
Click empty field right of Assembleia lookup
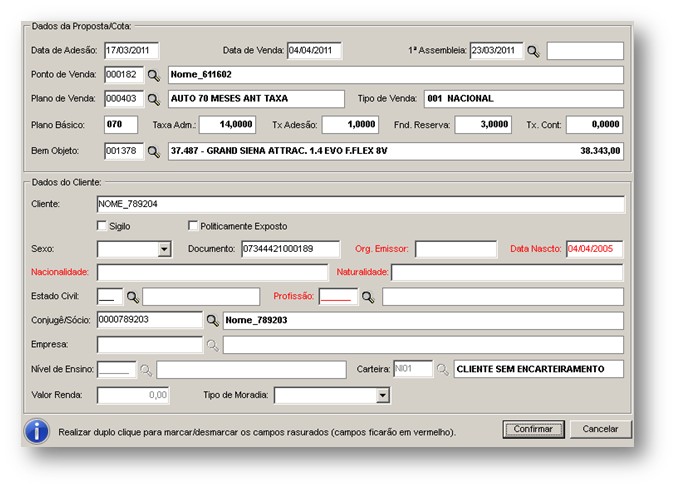[x=585, y=50]
